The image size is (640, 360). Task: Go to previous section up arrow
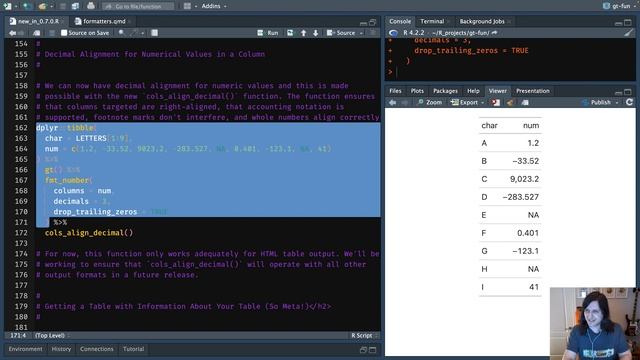tap(303, 33)
